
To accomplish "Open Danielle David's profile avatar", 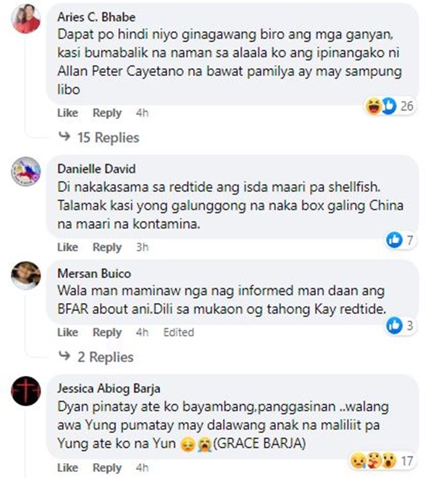I will click(x=26, y=171).
